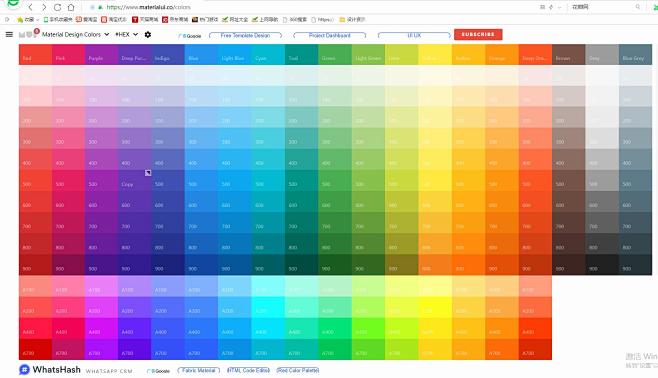The image size is (658, 378).
Task: Click the green padlock security icon
Action: click(100, 7)
